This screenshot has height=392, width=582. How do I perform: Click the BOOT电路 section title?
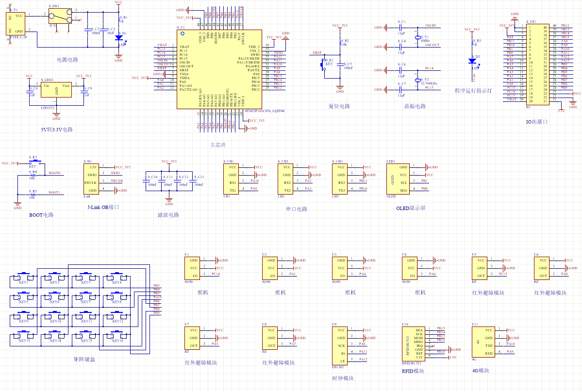(x=41, y=215)
